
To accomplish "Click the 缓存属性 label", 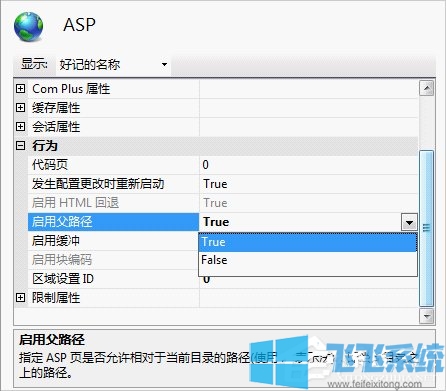I will click(x=56, y=108).
